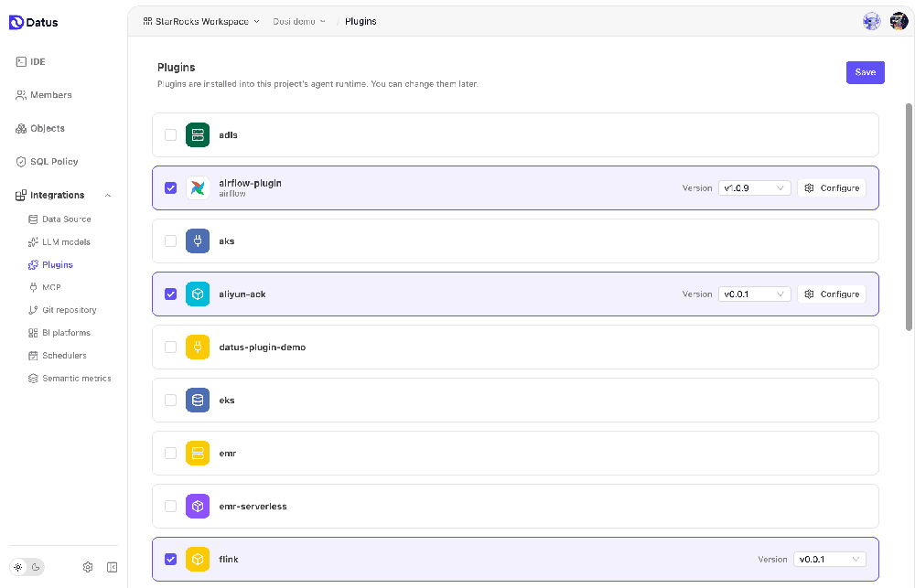Click the Plugins puzzle icon

click(33, 265)
